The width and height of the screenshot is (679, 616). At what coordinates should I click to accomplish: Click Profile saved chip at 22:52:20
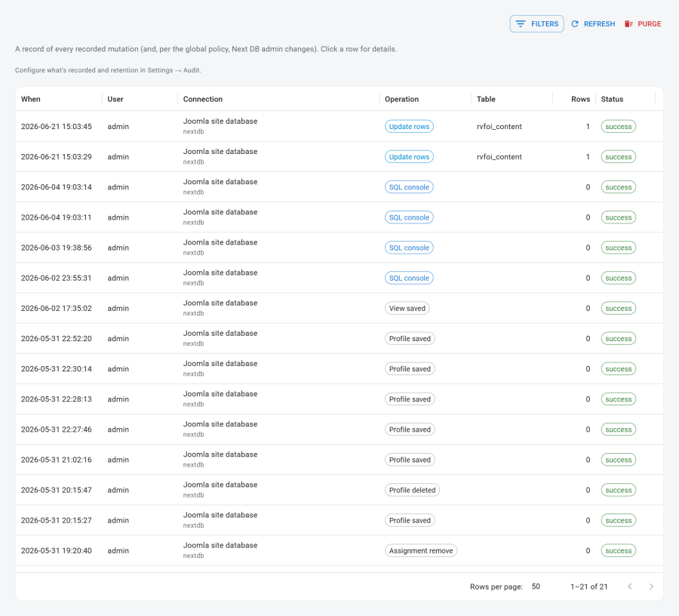410,338
